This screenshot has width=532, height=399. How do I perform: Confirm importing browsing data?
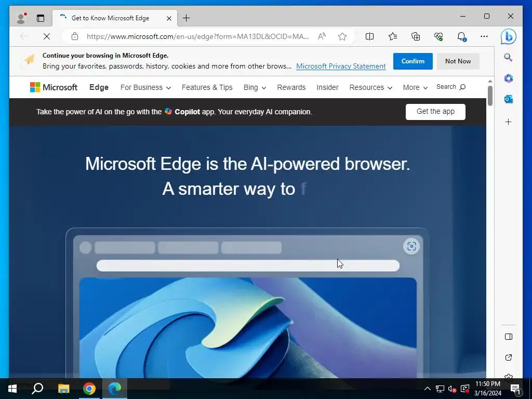(413, 61)
